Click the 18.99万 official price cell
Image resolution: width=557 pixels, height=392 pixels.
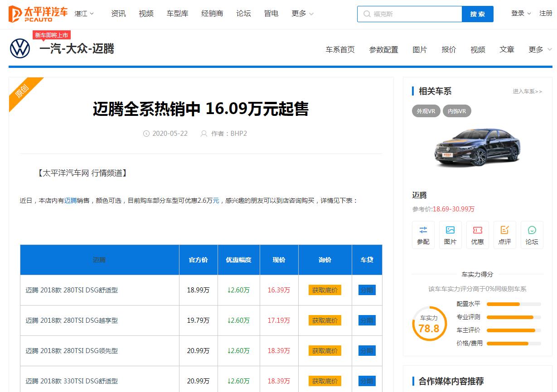click(x=198, y=290)
